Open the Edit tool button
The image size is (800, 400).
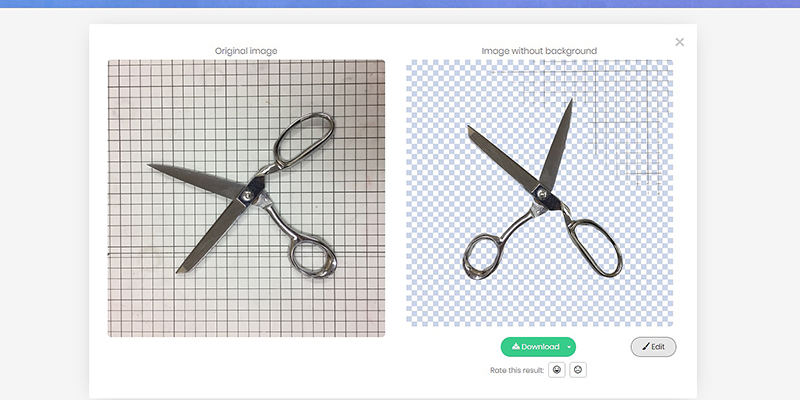[653, 347]
